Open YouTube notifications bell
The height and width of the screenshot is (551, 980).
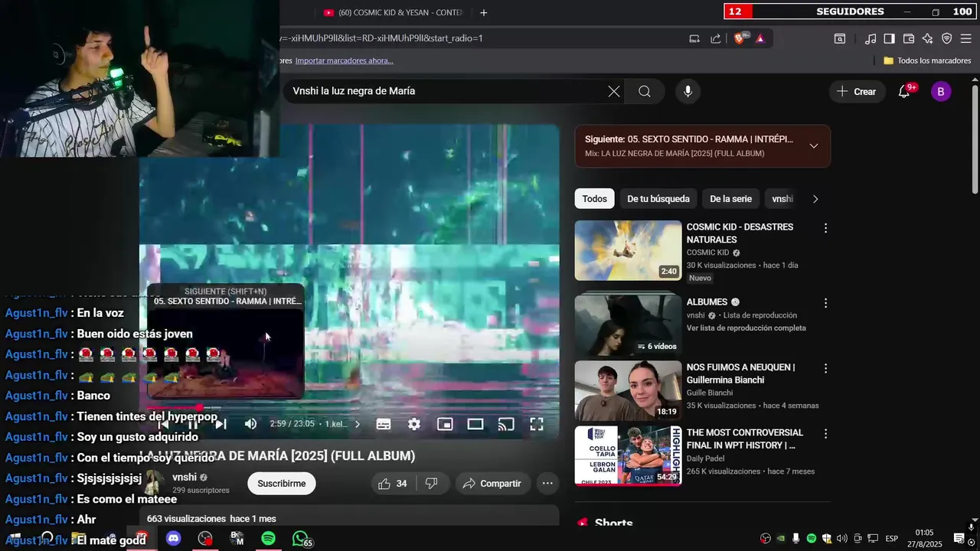pos(904,91)
